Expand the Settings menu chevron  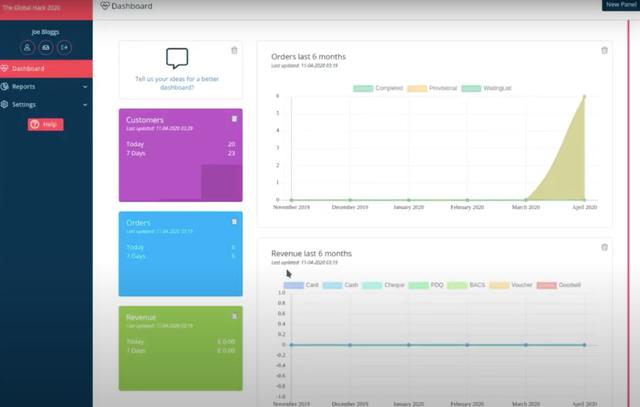(85, 104)
